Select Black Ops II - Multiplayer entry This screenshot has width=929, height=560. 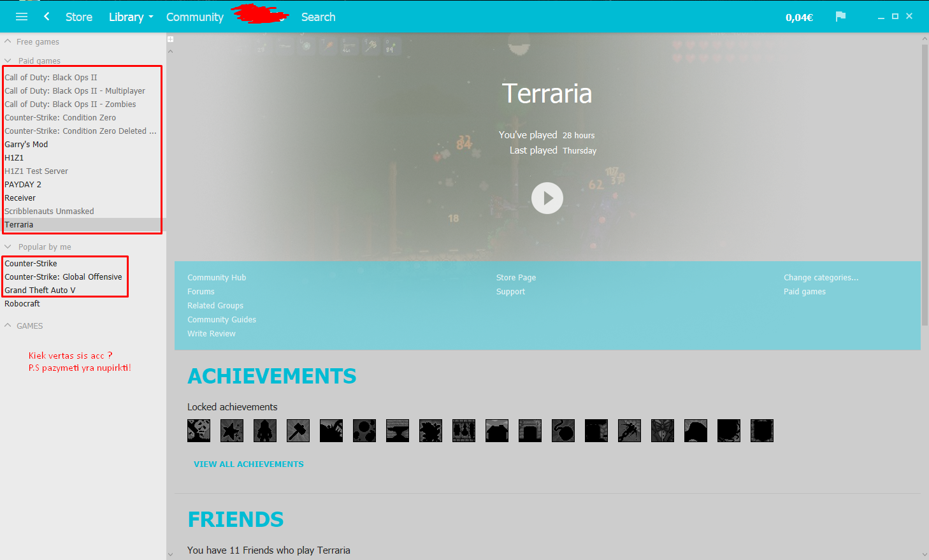75,91
